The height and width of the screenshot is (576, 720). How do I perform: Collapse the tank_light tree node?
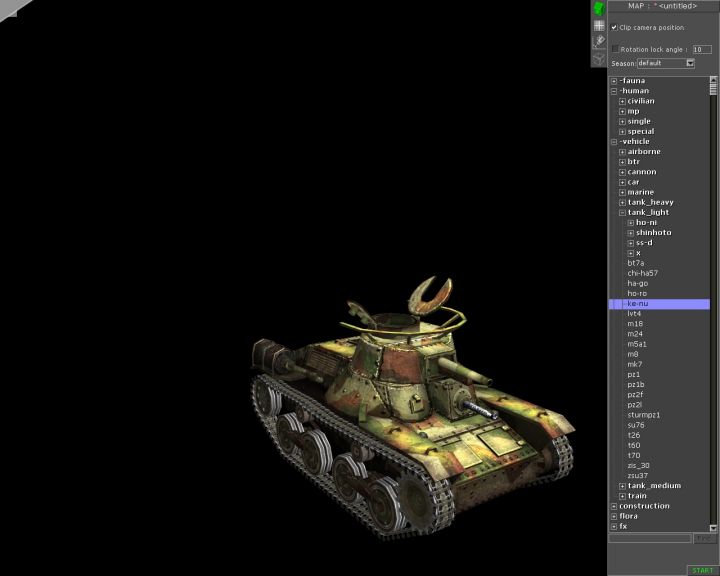coord(622,212)
